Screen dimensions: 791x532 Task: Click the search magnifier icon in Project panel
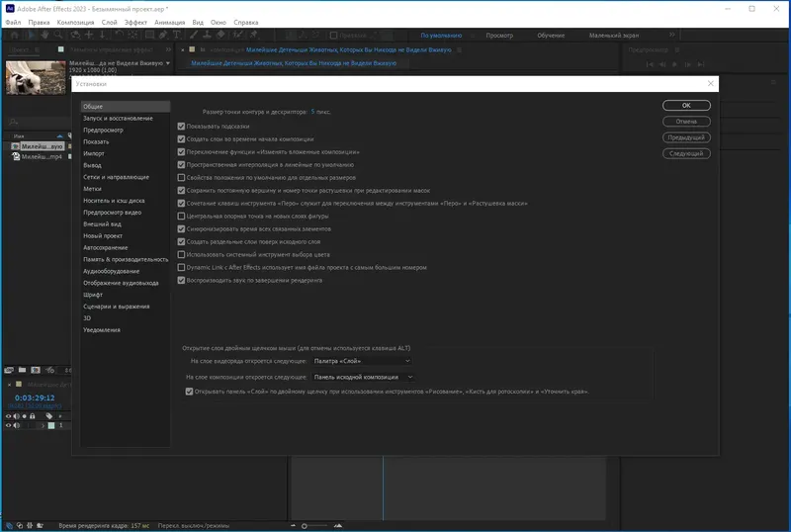point(14,122)
